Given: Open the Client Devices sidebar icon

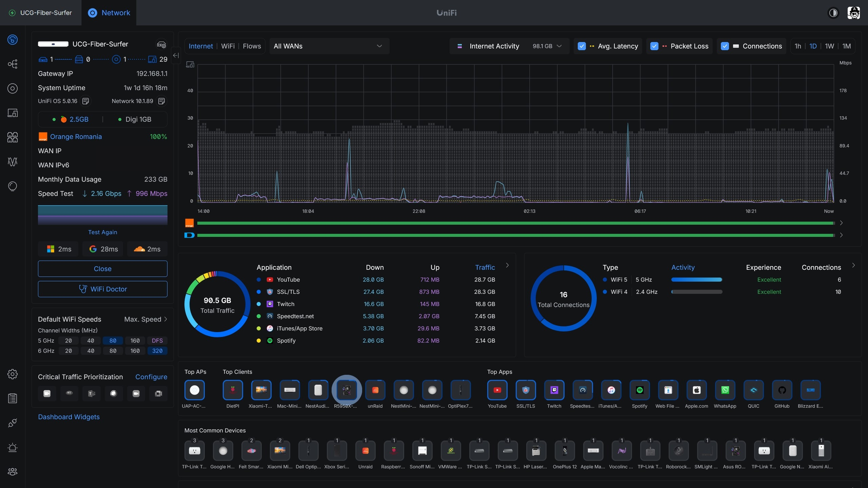Looking at the screenshot, I should (13, 113).
